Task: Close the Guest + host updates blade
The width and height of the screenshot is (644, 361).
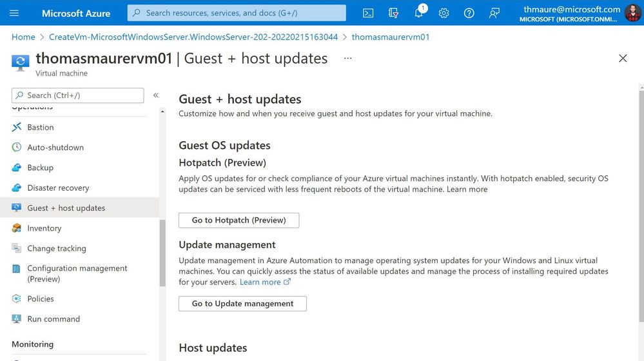Action: coord(623,58)
